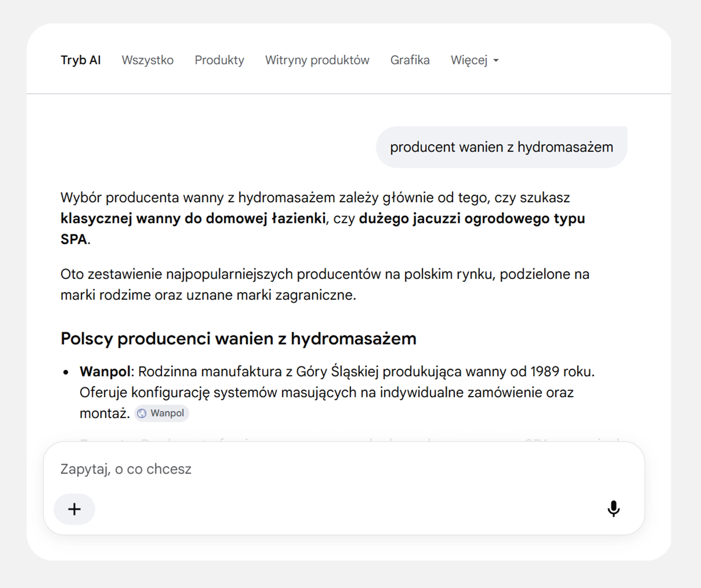Click the query bubble 'producent wanien z hydromasażem'
The height and width of the screenshot is (588, 701).
502,147
